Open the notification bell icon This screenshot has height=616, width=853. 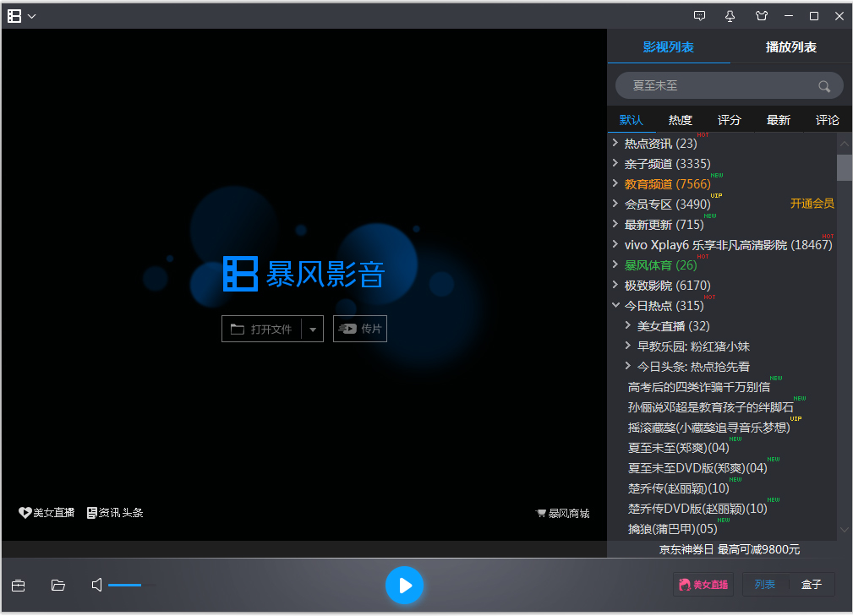730,15
